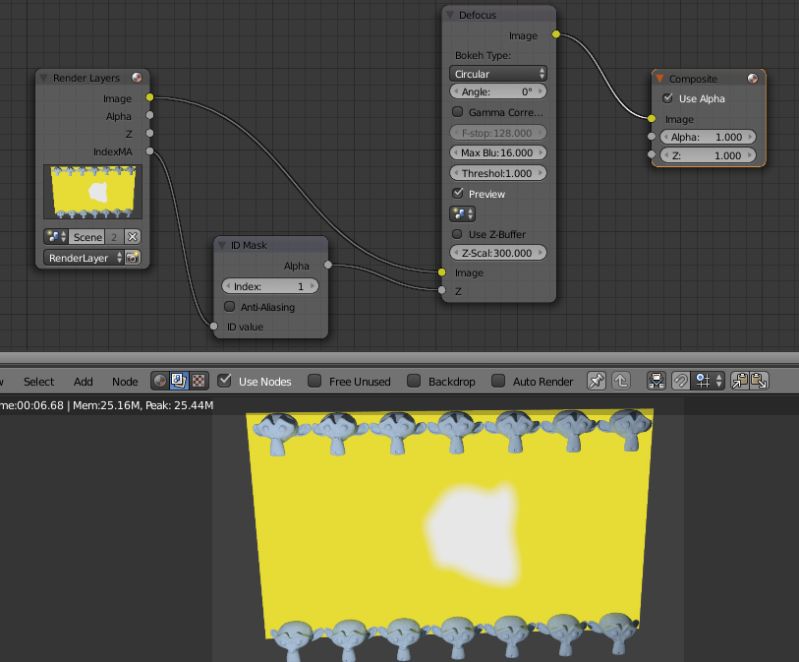
Task: Click the disabled F-stop 128.000 field
Action: click(x=498, y=133)
